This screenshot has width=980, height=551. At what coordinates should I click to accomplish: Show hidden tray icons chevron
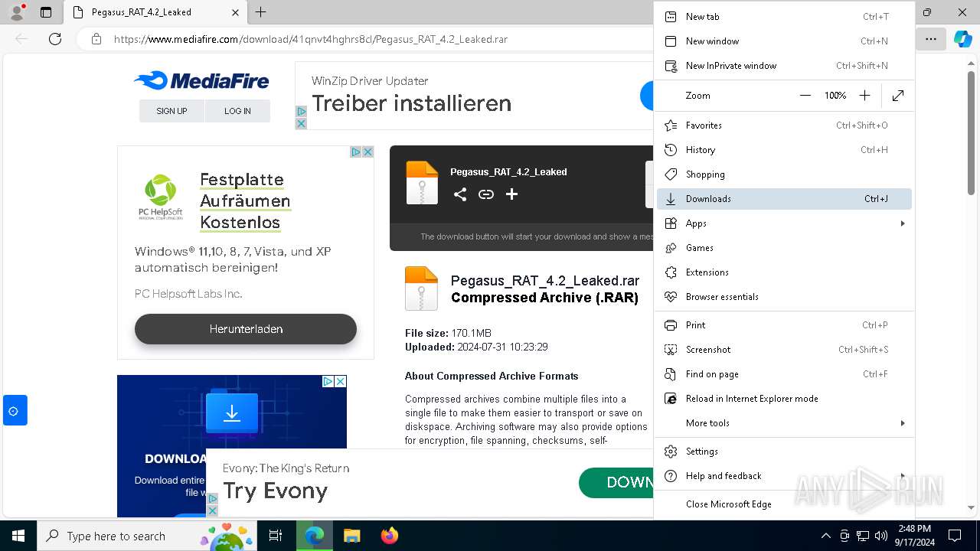click(x=825, y=536)
